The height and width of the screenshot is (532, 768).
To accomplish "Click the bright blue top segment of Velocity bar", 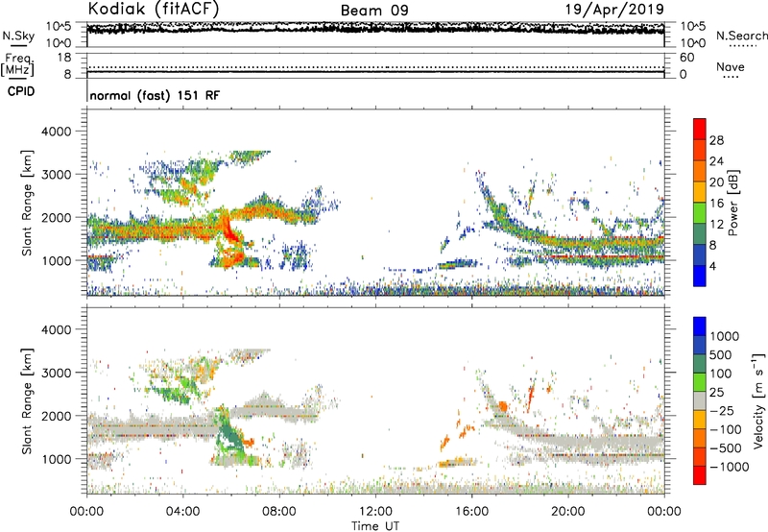I will [700, 326].
